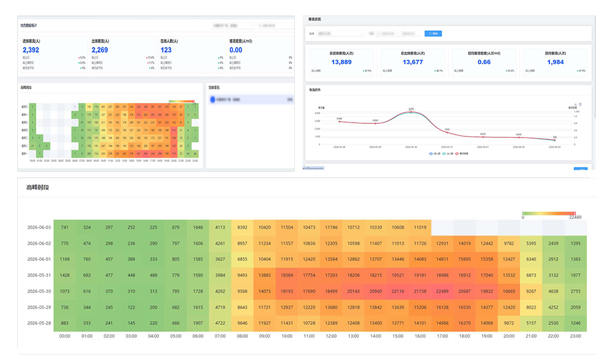Click the gradient color scale of large heatmap

tap(549, 213)
